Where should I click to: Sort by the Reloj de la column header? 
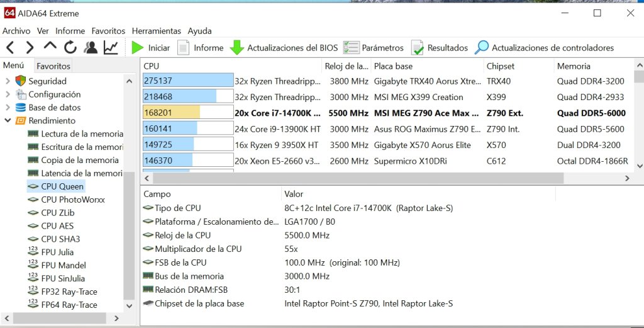pos(347,65)
